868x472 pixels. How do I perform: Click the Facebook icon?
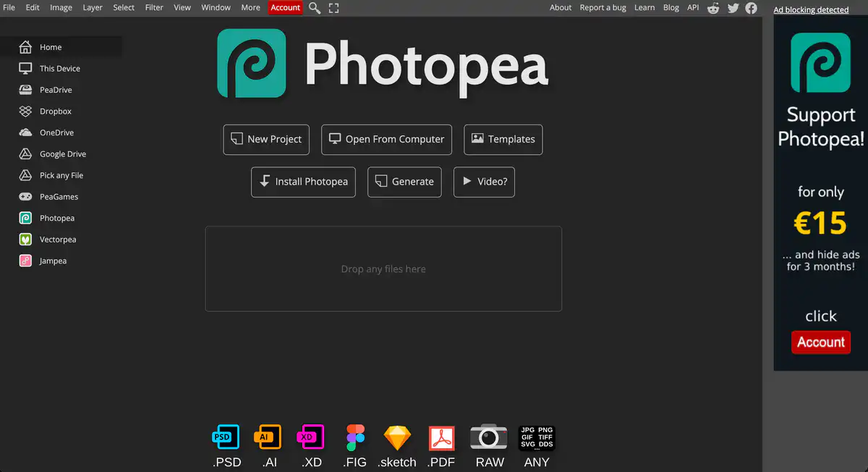pyautogui.click(x=752, y=8)
